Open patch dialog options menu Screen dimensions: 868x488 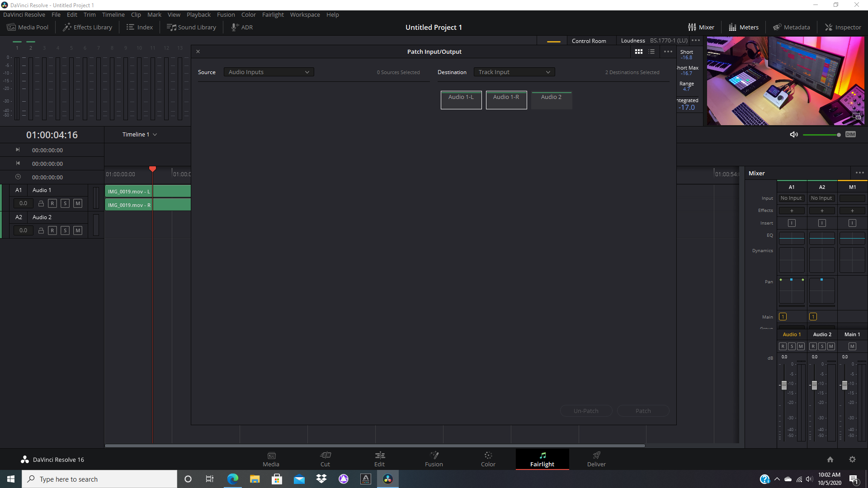[668, 52]
